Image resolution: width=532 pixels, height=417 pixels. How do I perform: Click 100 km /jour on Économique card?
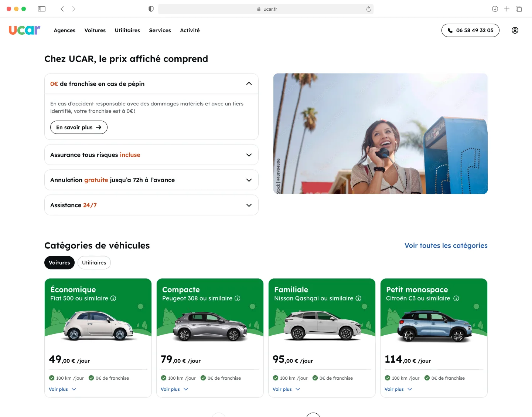coord(66,378)
